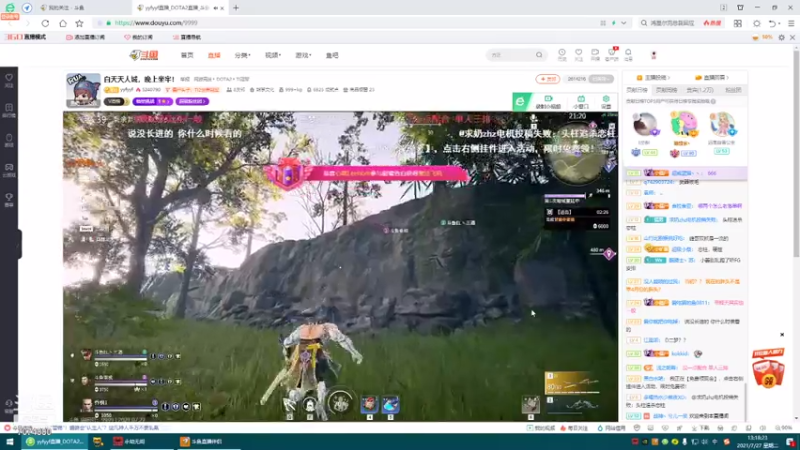Viewport: 800px width, 450px height.
Task: Close the floating red envelope widget
Action: coord(782,335)
